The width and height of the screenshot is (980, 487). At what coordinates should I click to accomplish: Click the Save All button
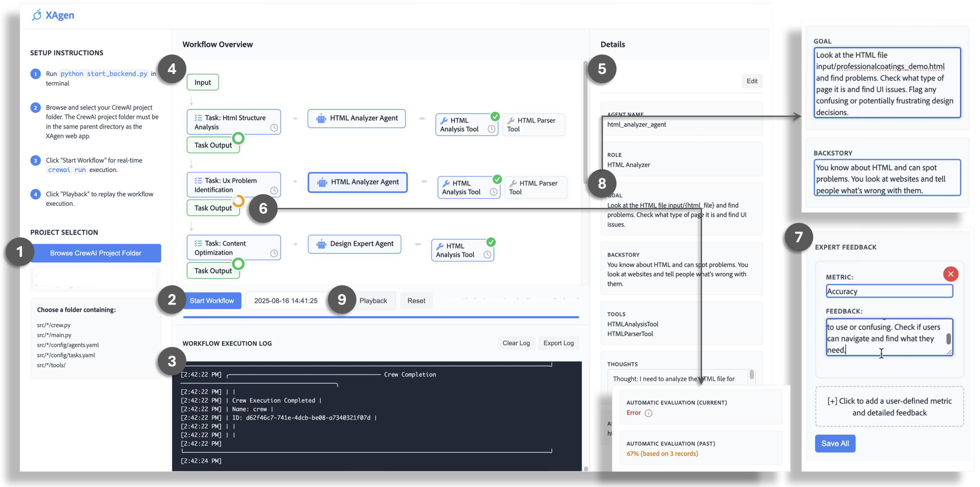click(x=835, y=444)
